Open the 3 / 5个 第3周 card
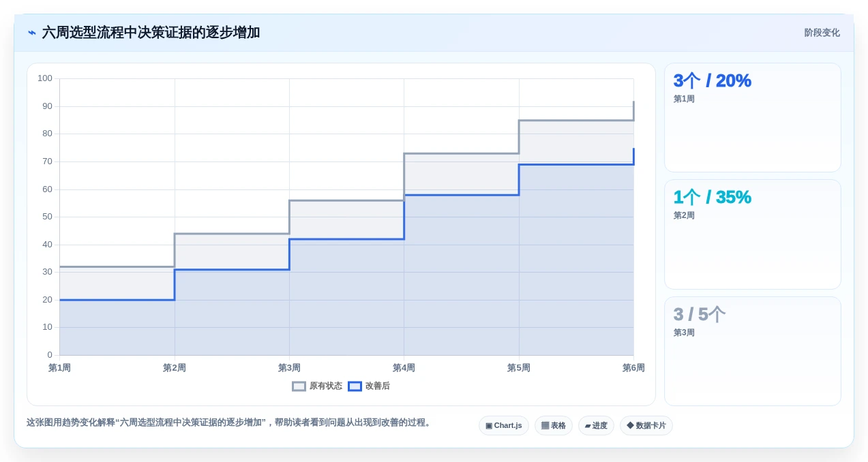Screen dimensions: 868x462 coord(753,352)
